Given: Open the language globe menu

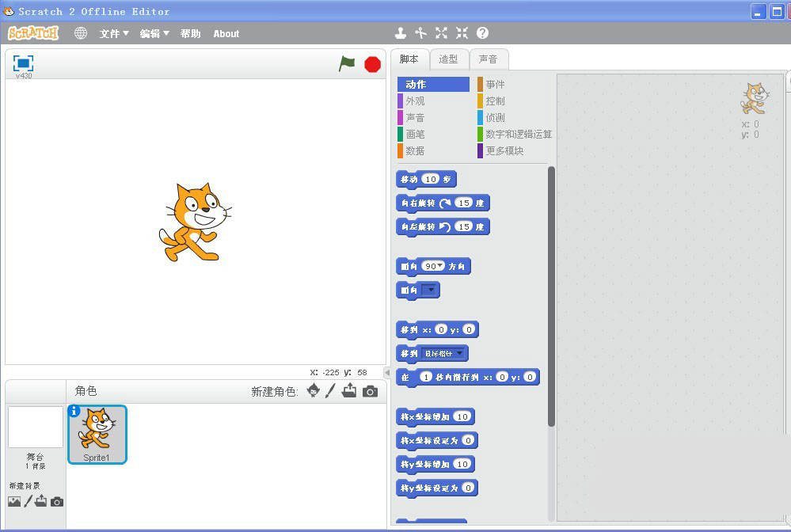Looking at the screenshot, I should click(x=80, y=33).
